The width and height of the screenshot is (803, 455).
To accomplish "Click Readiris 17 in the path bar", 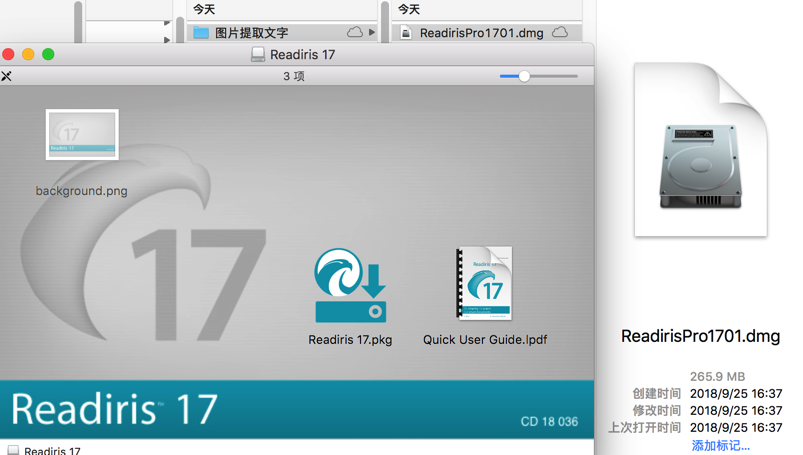I will (x=45, y=450).
